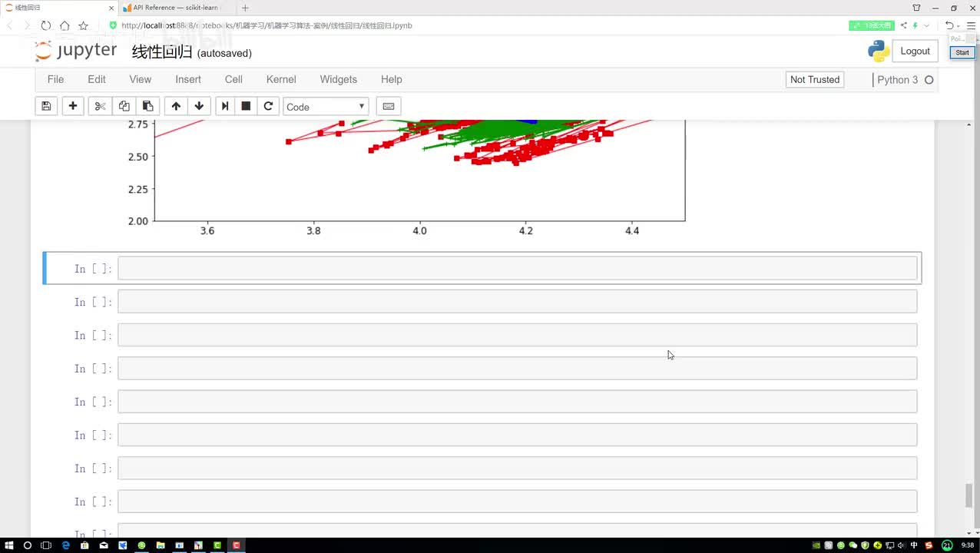Click the browser share icon in the address bar
This screenshot has width=980, height=553.
click(x=904, y=25)
